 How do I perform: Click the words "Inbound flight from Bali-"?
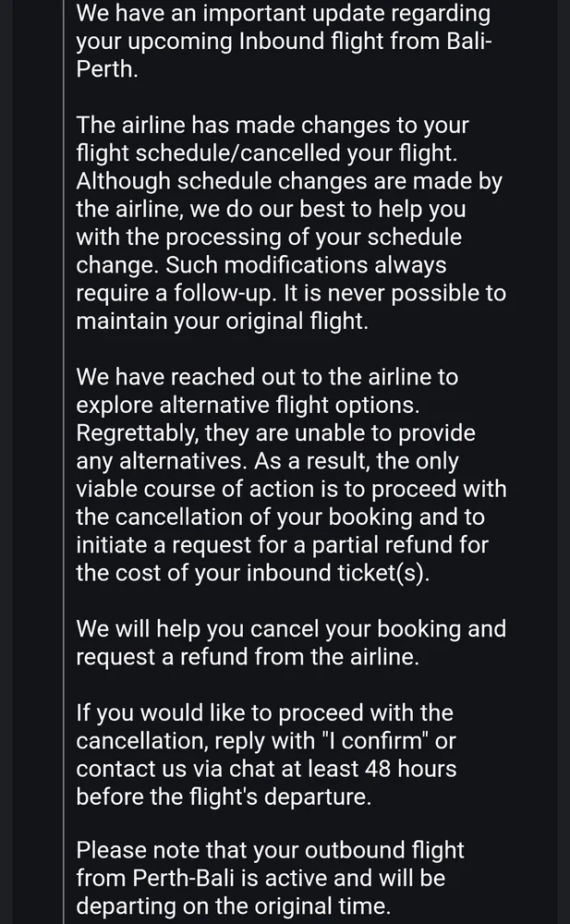tap(366, 42)
